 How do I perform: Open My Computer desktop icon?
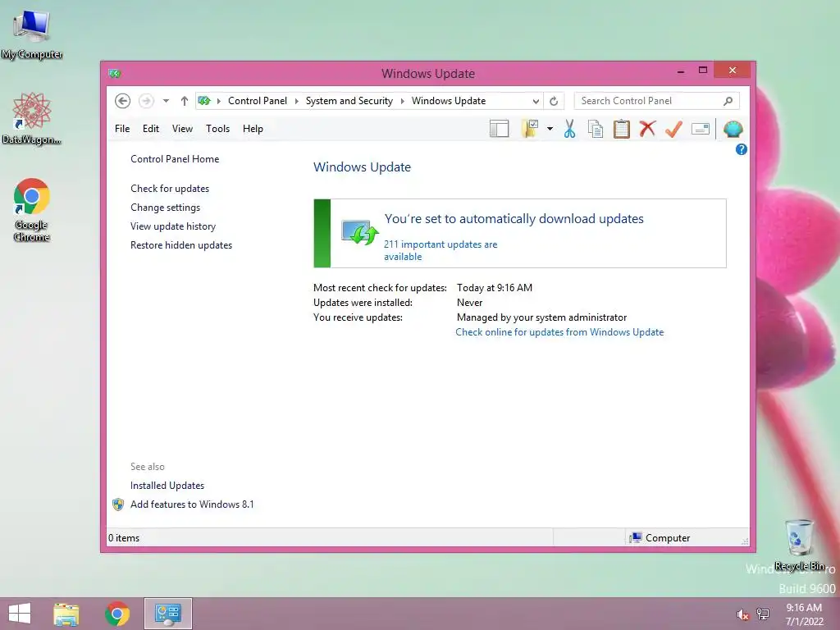(32, 34)
